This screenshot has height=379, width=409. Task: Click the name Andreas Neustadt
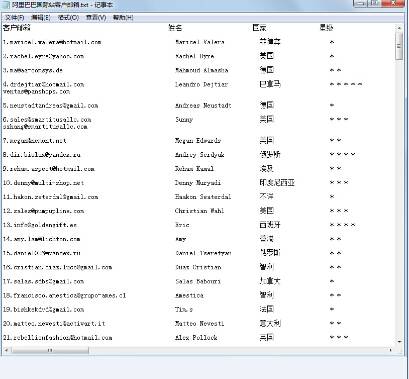tap(203, 106)
